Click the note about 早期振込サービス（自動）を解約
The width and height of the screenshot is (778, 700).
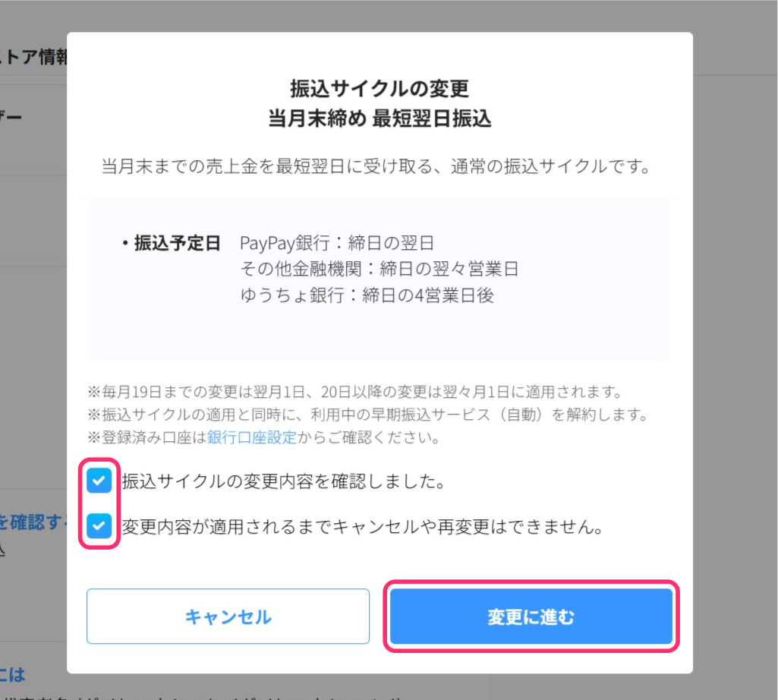(x=368, y=415)
